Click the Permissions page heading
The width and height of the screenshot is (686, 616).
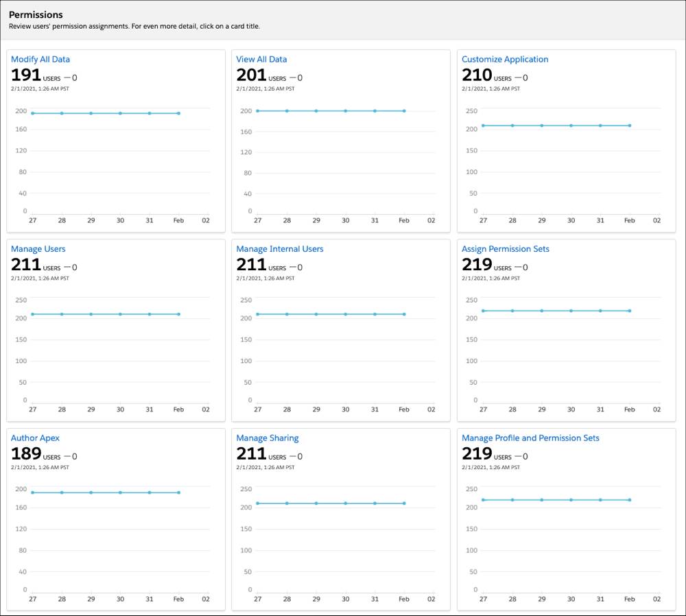pos(36,14)
